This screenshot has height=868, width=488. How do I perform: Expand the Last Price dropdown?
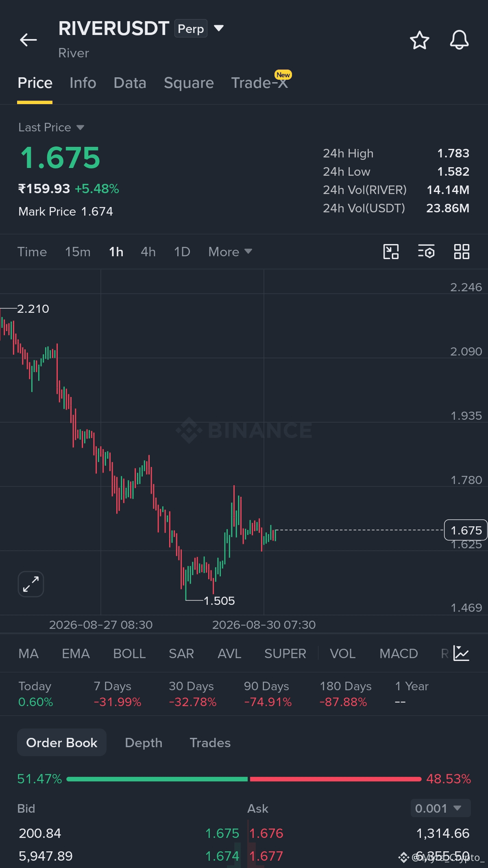(80, 127)
